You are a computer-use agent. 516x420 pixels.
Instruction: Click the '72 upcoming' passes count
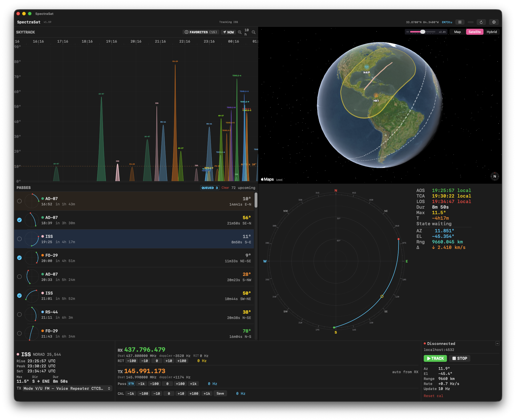tap(243, 188)
